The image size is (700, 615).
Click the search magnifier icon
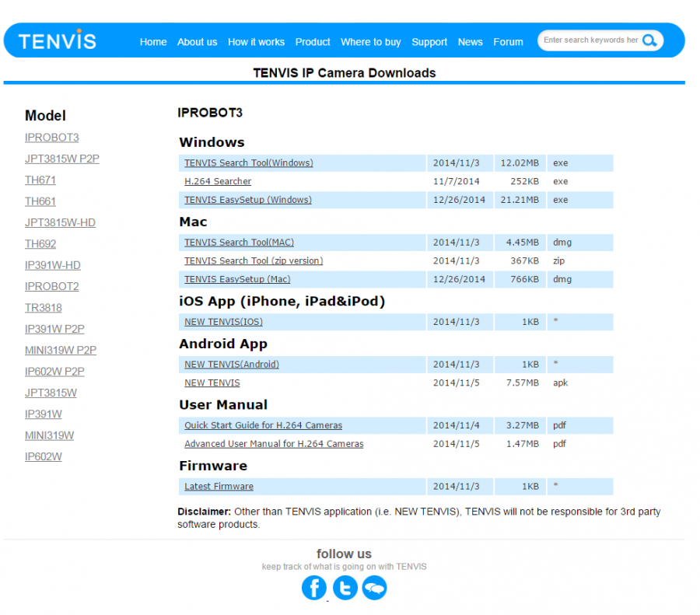click(x=649, y=40)
